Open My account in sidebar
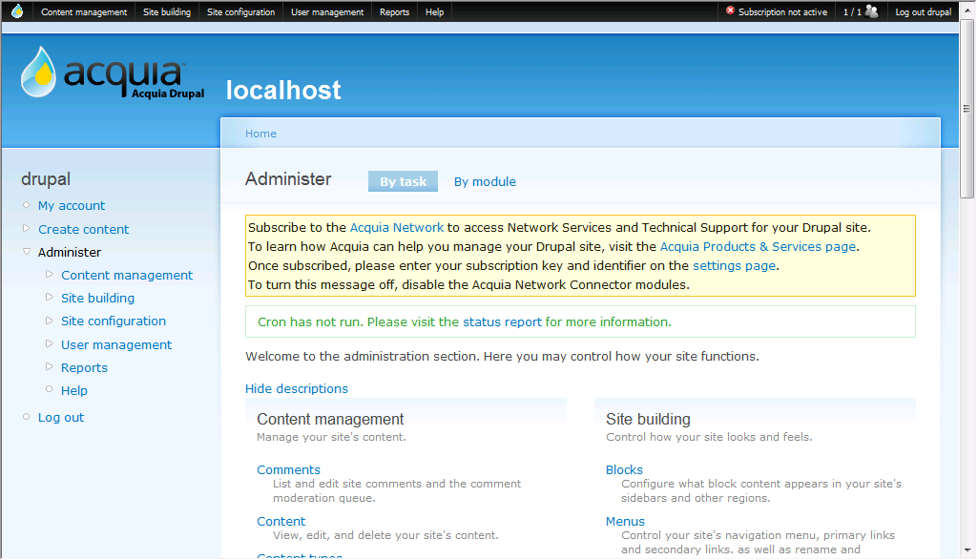Viewport: 977px width, 560px height. pyautogui.click(x=72, y=205)
